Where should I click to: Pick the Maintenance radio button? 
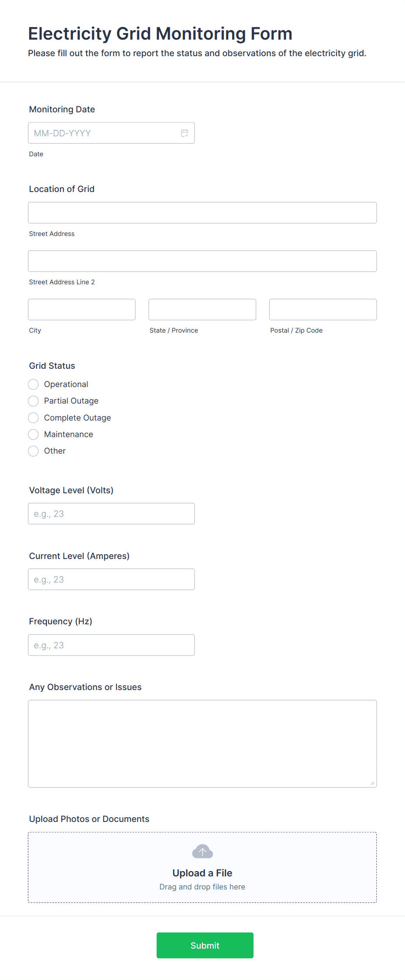pyautogui.click(x=34, y=434)
